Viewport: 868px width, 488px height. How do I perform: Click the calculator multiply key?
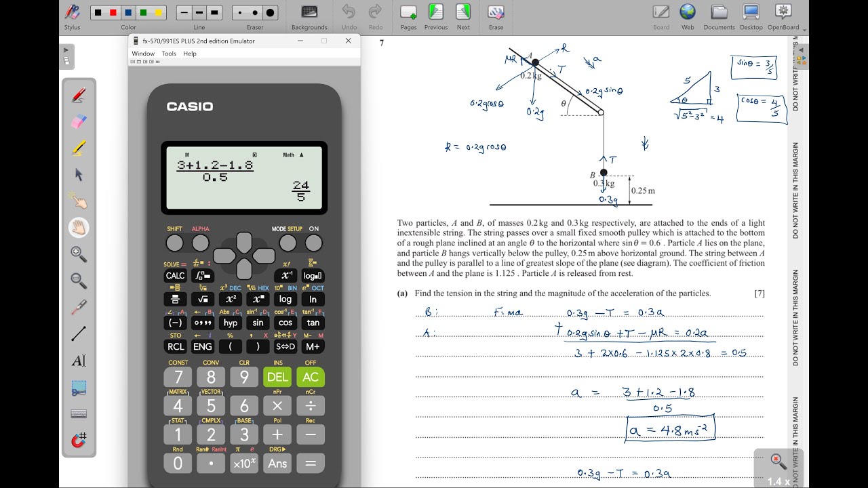coord(277,406)
